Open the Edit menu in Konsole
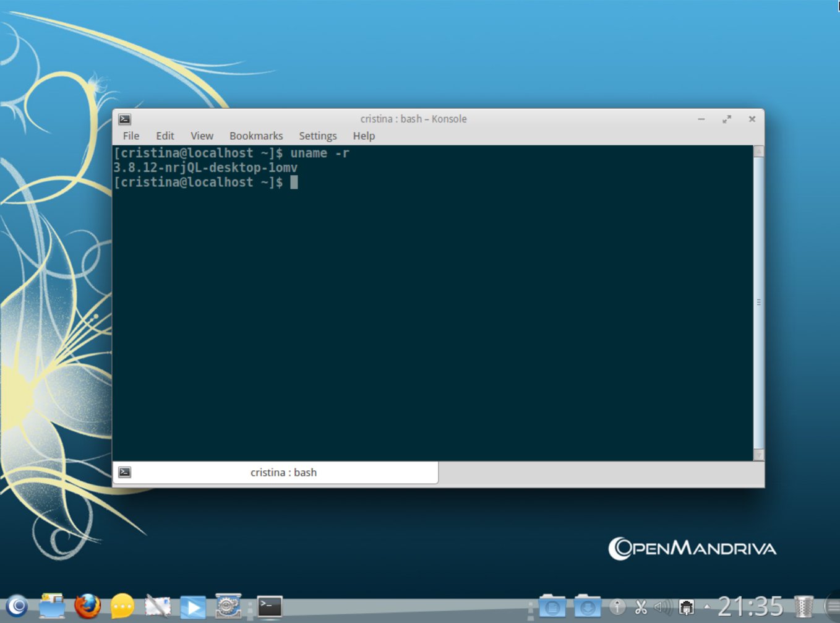Image resolution: width=840 pixels, height=623 pixels. (x=165, y=135)
